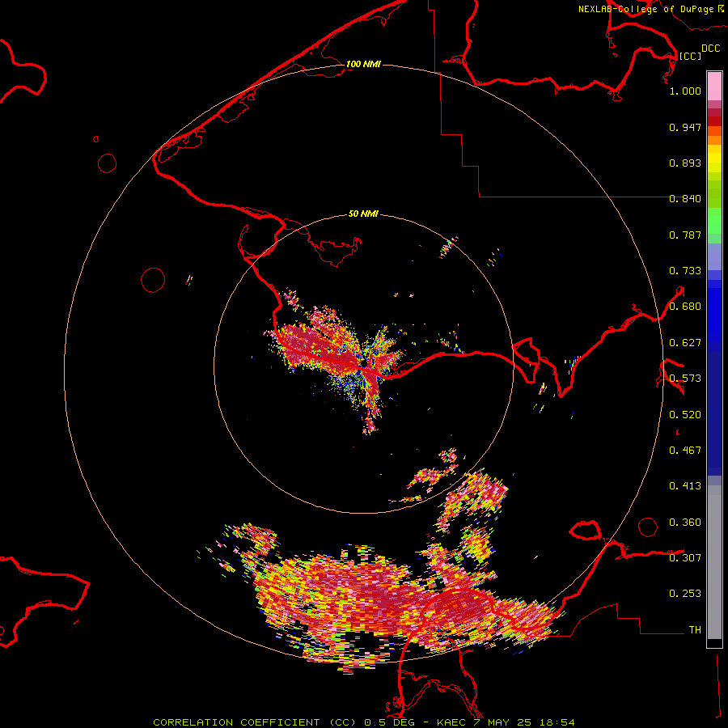
Task: Select the 0.627 scale value
Action: click(685, 343)
